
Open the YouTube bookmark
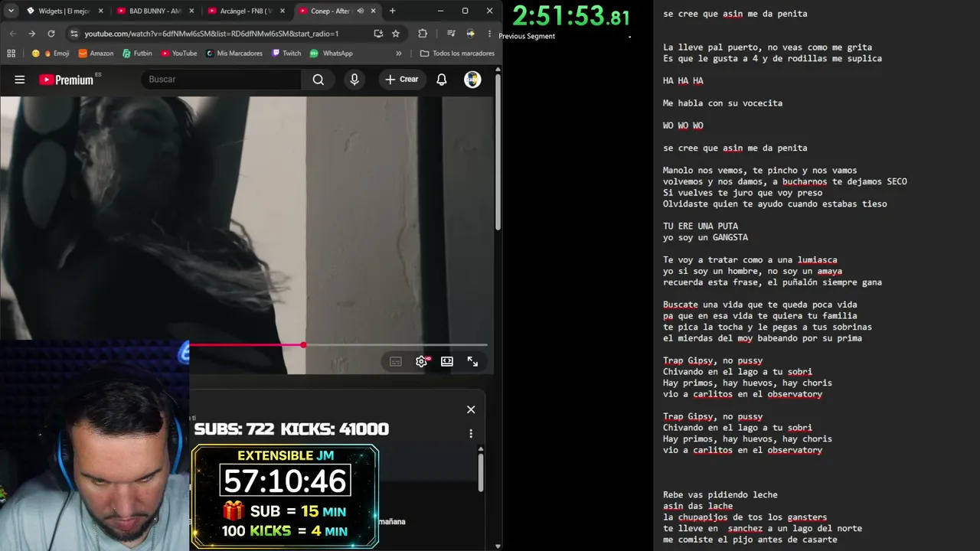pos(178,54)
